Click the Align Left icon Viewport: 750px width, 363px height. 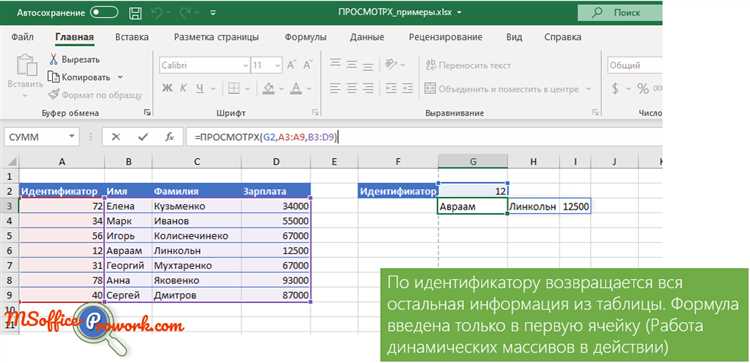[336, 88]
